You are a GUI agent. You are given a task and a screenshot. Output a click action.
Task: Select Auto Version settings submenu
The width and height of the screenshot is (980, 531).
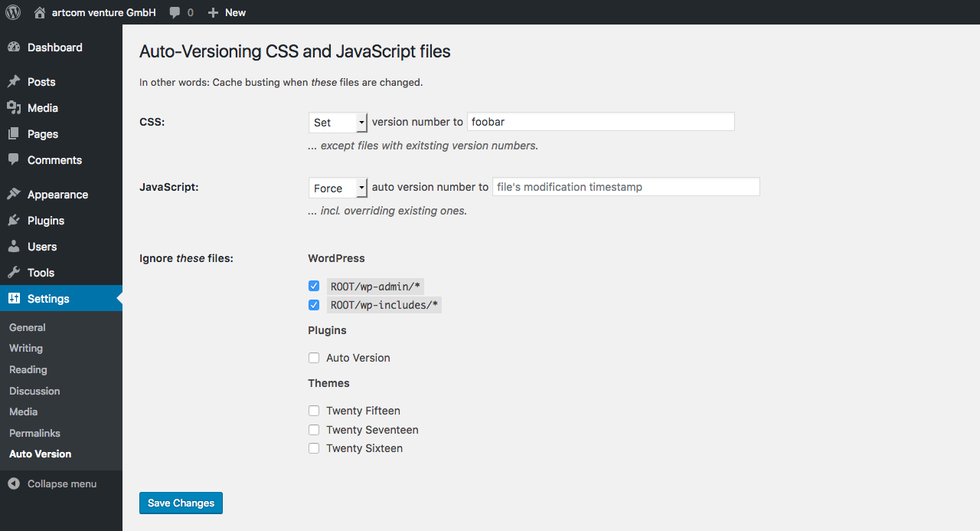[x=41, y=454]
